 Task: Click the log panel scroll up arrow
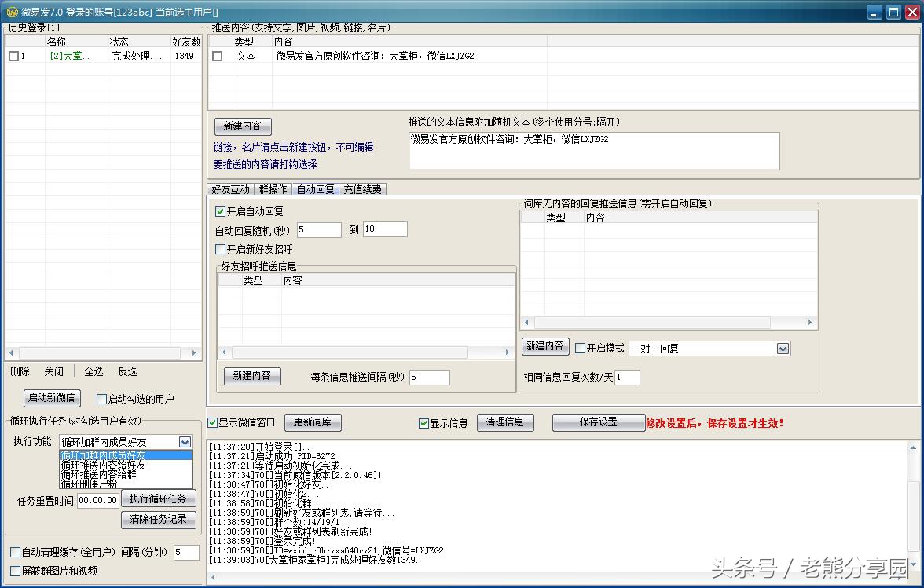coord(913,447)
